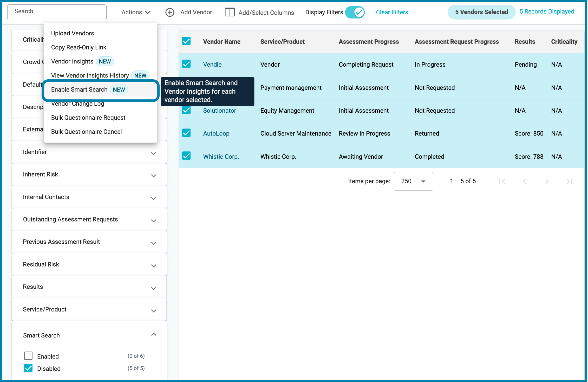Screen dimensions: 588x382
Task: Click the Clear Filters link
Action: pyautogui.click(x=392, y=12)
